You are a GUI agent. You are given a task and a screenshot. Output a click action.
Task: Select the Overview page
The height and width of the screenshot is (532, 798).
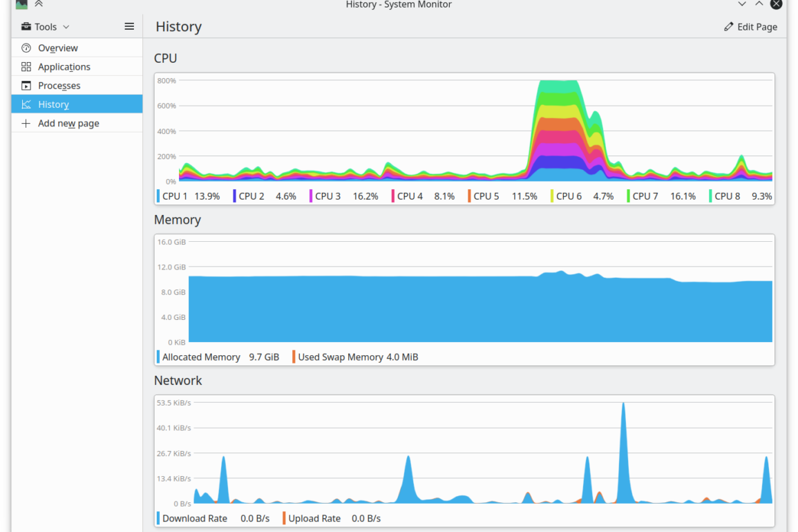coord(58,48)
